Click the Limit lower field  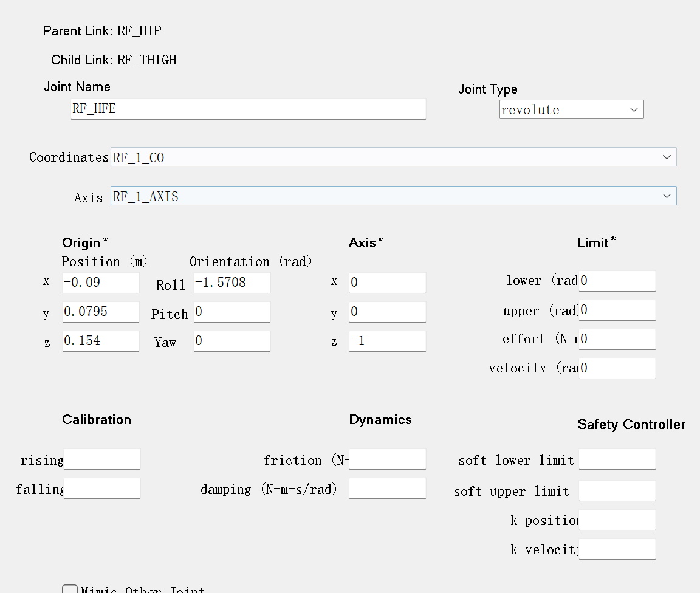point(617,281)
